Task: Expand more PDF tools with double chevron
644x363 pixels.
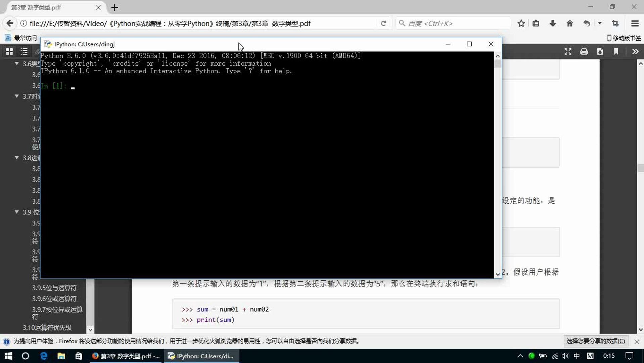Action: tap(636, 51)
